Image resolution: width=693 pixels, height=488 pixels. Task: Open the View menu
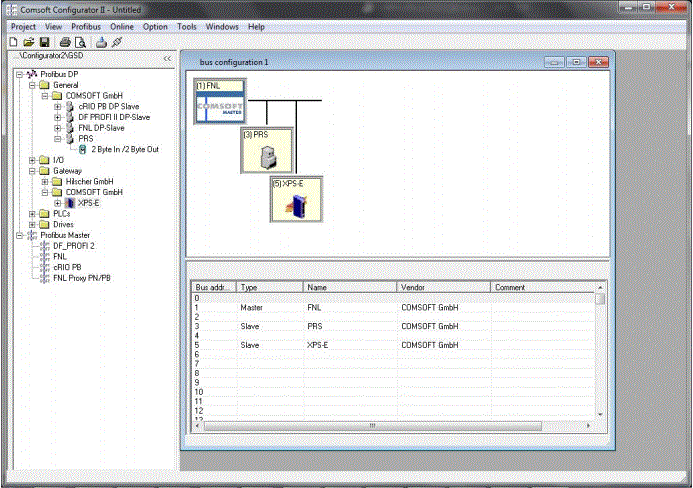click(53, 27)
